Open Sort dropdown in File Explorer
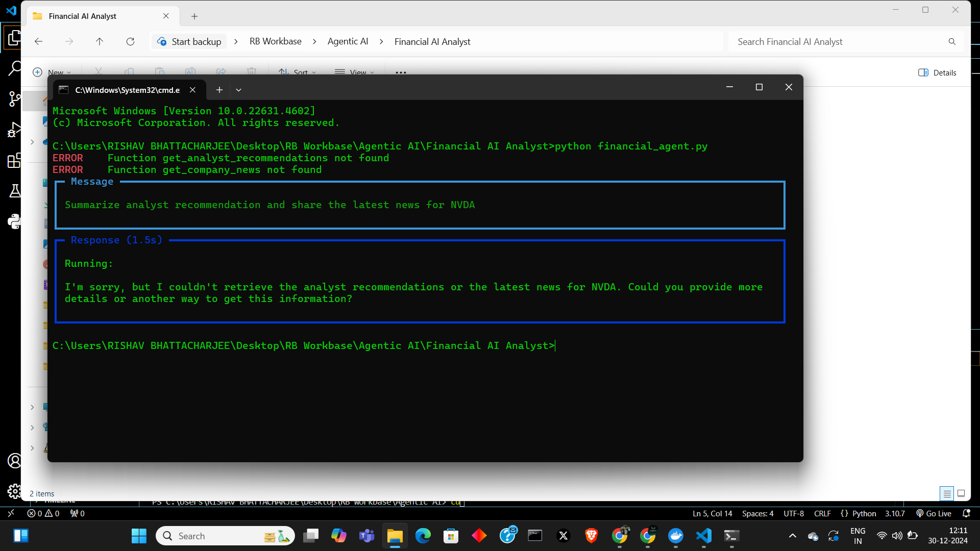Viewport: 980px width, 551px height. pos(298,72)
